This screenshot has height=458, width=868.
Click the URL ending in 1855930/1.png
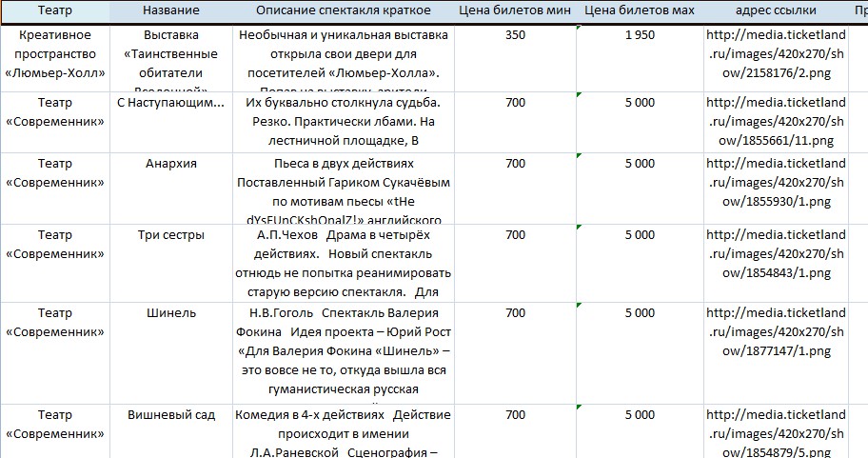(x=776, y=189)
